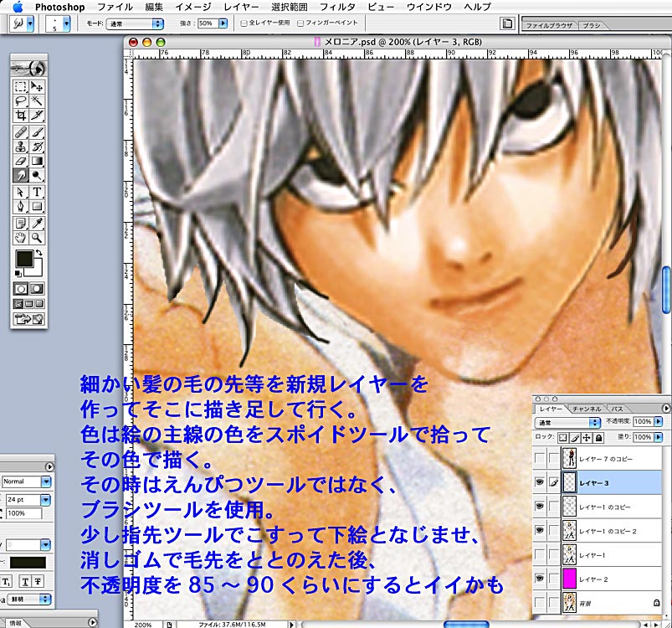Click the foreground color swatch

point(24,259)
